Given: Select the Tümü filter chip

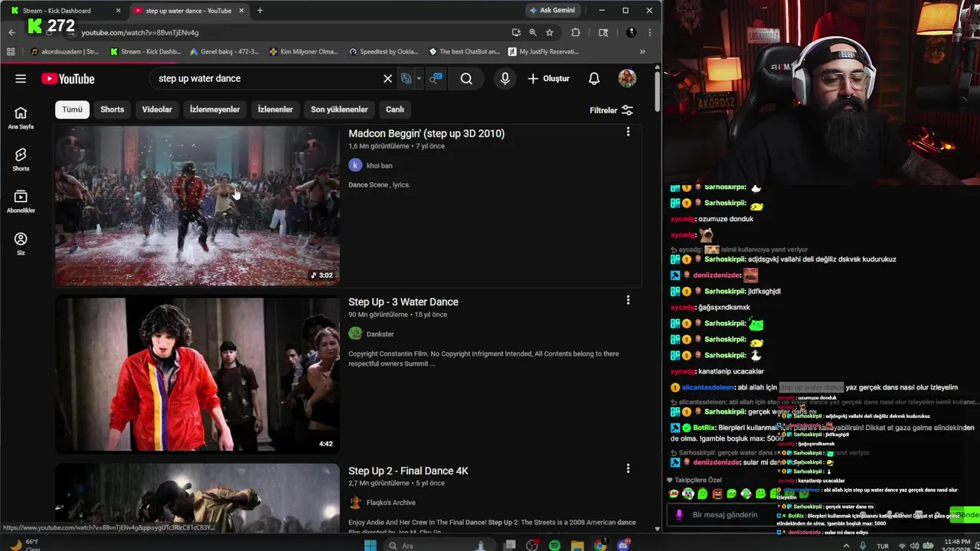Looking at the screenshot, I should [72, 109].
